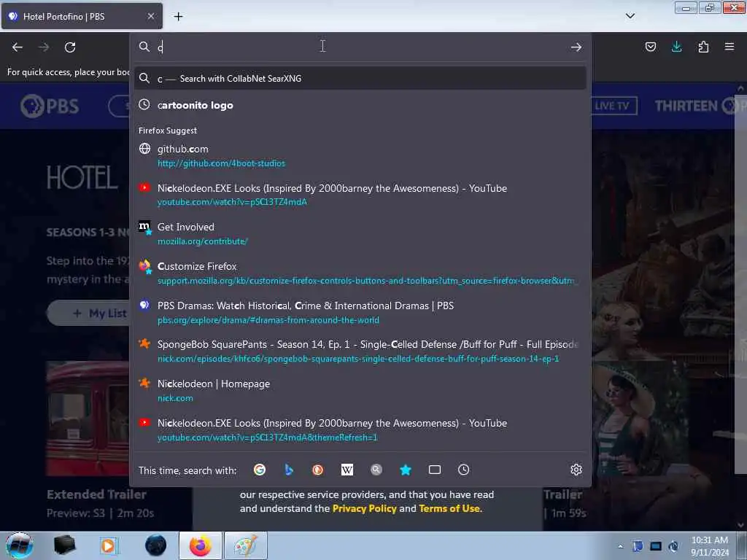Image resolution: width=747 pixels, height=560 pixels.
Task: Show hidden system tray icons
Action: [620, 546]
